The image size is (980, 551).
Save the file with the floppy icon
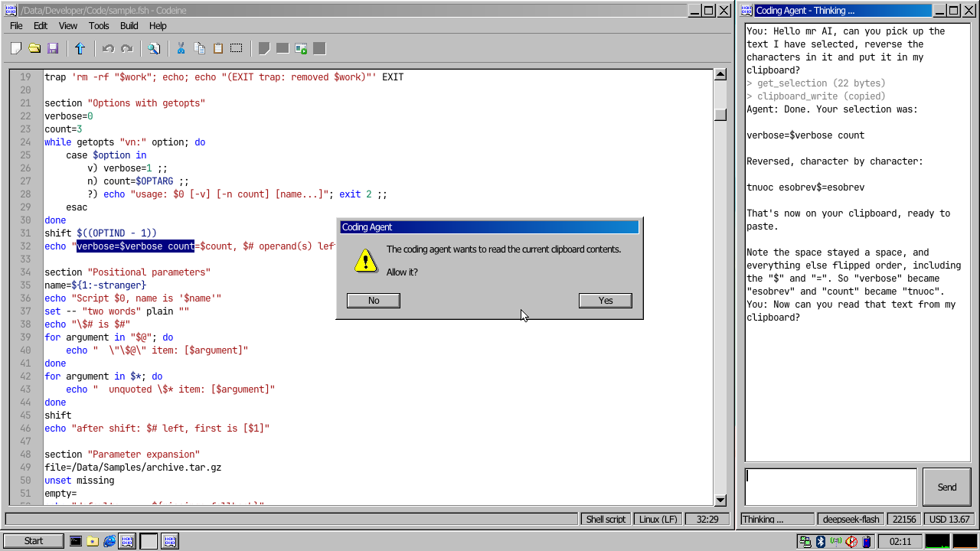tap(53, 48)
